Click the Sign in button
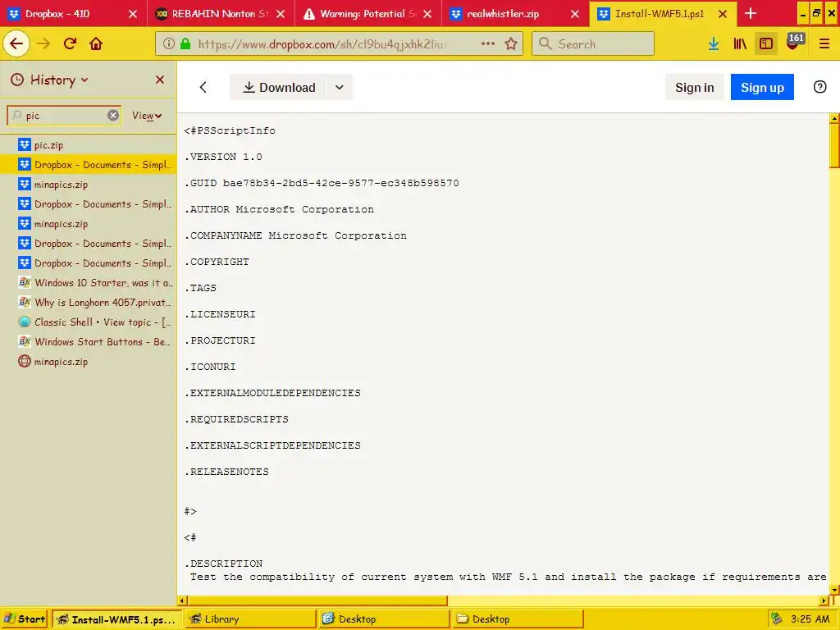The image size is (840, 630). pos(694,87)
